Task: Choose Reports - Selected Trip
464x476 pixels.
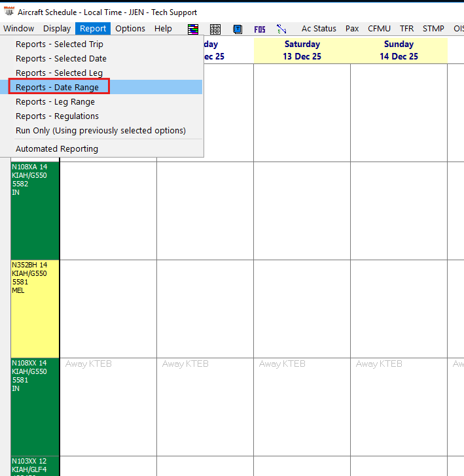Action: tap(60, 44)
